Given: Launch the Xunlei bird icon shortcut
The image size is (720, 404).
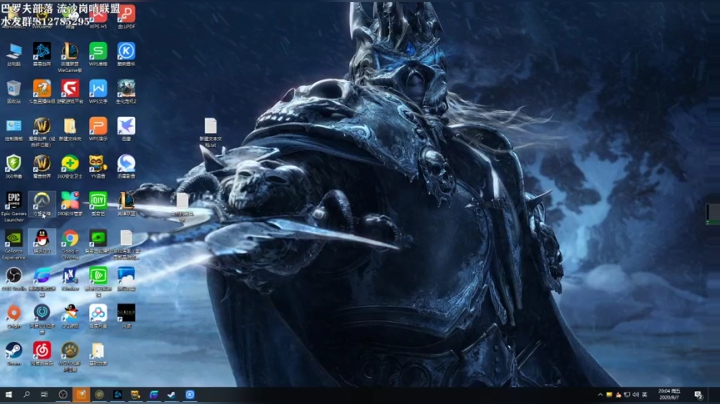Looking at the screenshot, I should tap(126, 129).
